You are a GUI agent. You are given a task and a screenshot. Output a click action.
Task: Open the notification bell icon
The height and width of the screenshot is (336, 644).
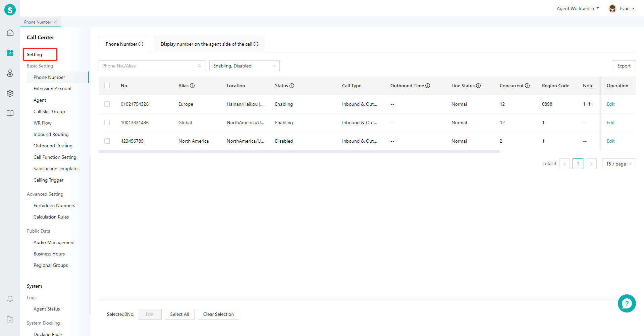10,299
